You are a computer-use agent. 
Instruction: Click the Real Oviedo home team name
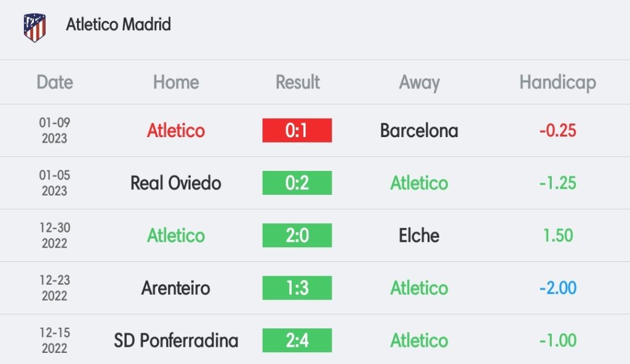click(176, 183)
